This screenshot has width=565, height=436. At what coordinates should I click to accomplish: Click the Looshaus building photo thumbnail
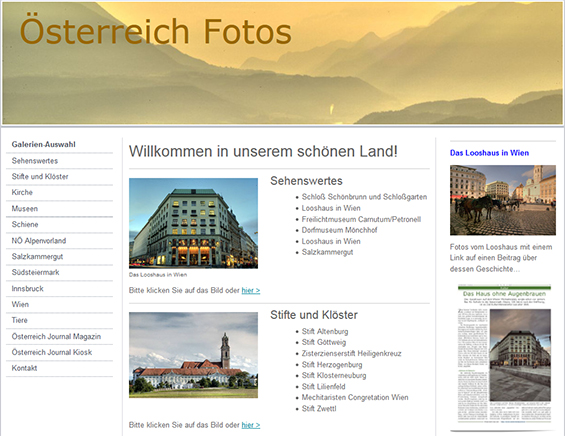tap(193, 223)
